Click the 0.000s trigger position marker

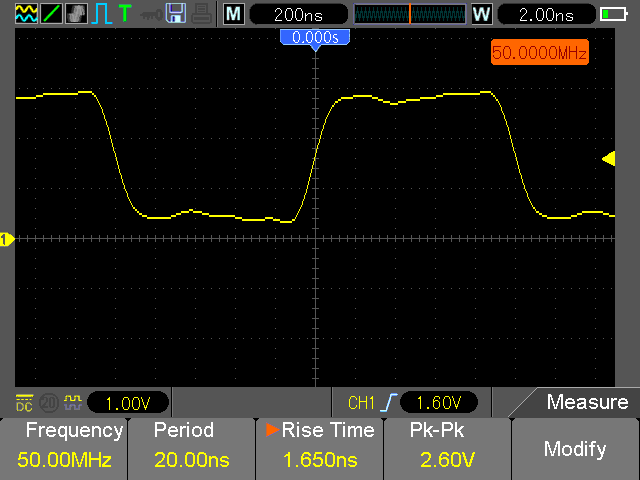(315, 40)
